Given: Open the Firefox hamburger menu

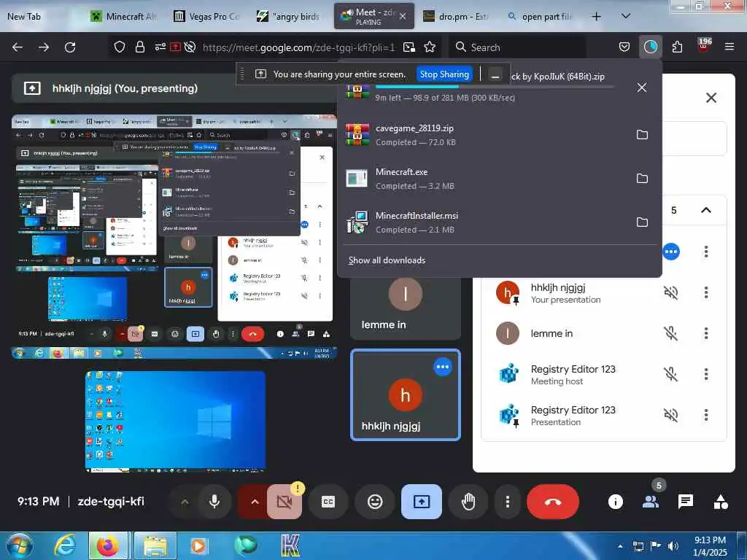Looking at the screenshot, I should (x=729, y=47).
